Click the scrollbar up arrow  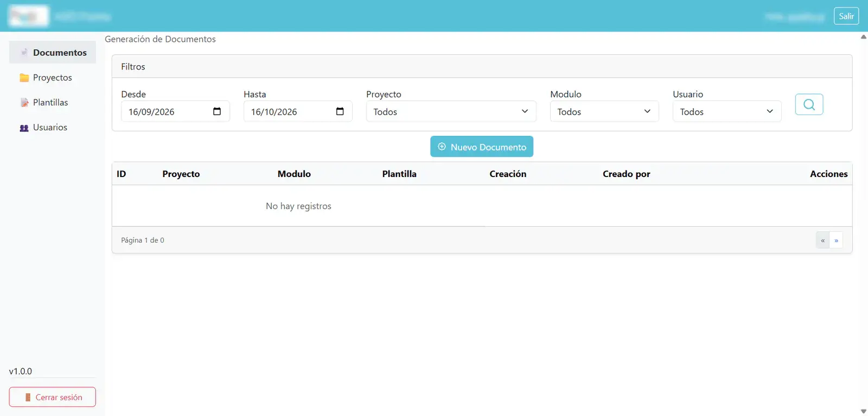point(864,37)
